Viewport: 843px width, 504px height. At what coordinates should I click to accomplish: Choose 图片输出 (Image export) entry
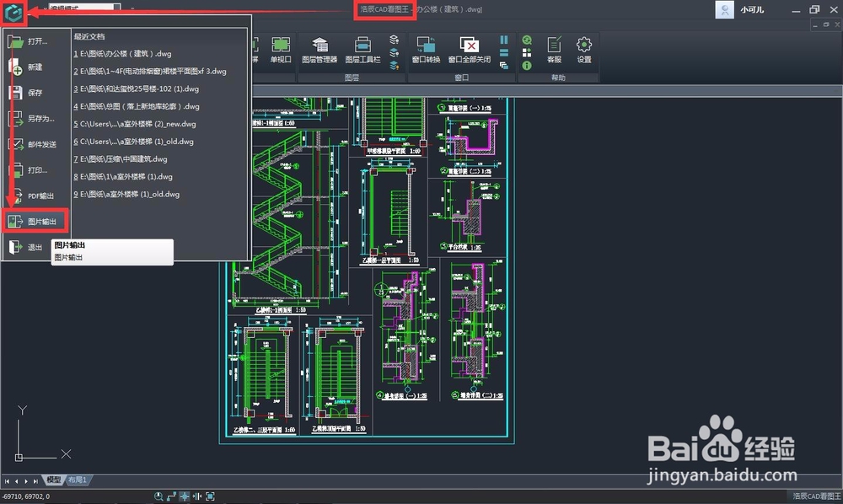(35, 222)
